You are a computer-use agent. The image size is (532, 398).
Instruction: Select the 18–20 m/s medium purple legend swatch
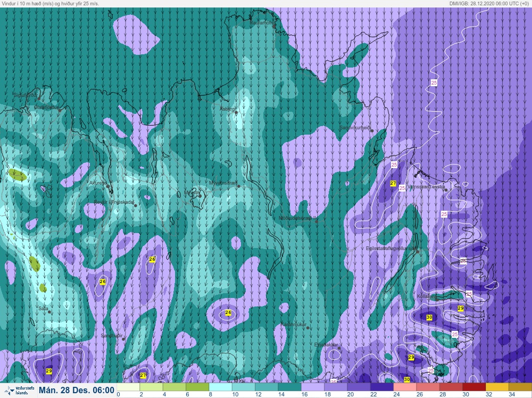336,387
